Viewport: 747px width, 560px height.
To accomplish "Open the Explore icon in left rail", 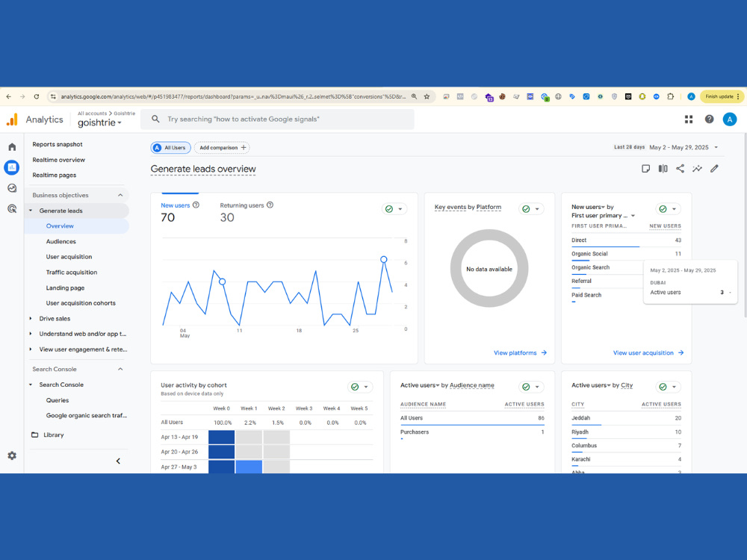I will 12,188.
